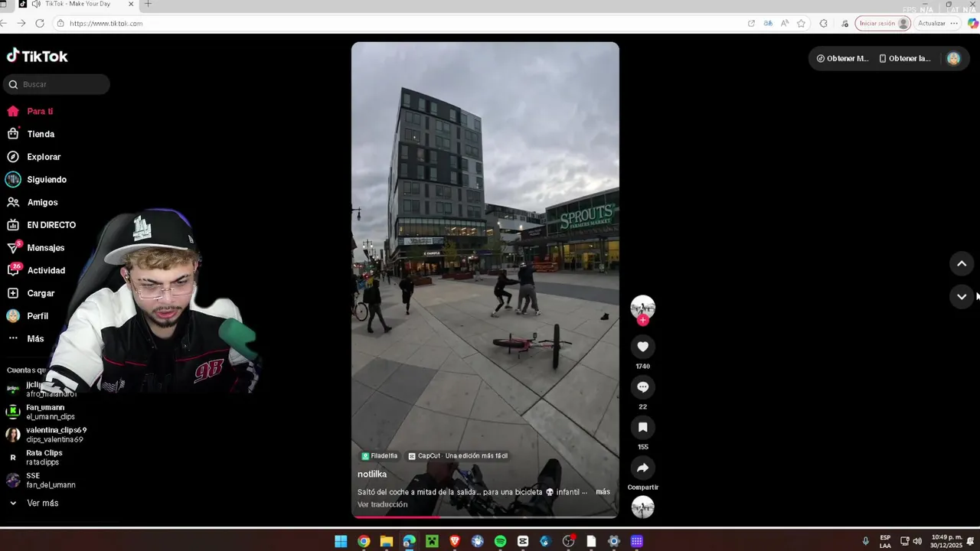The image size is (980, 551).
Task: Add page to favorites with star icon
Action: (x=801, y=24)
